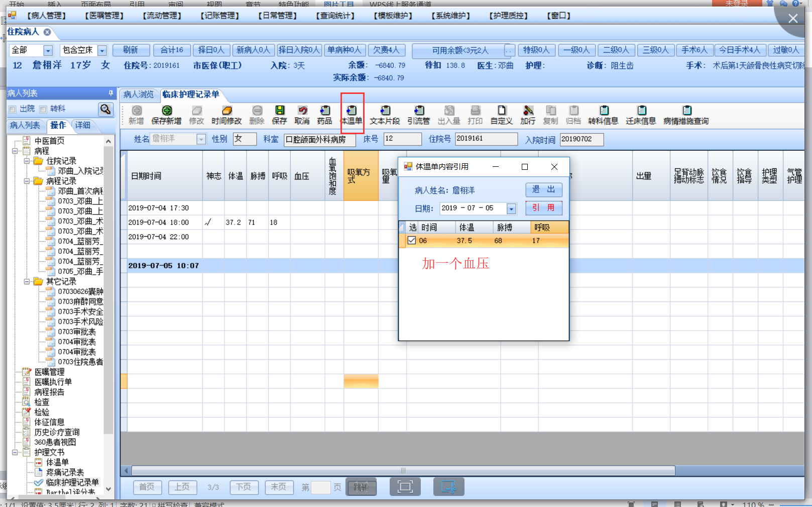
Task: Click the 删除 toolbar icon
Action: (x=257, y=115)
